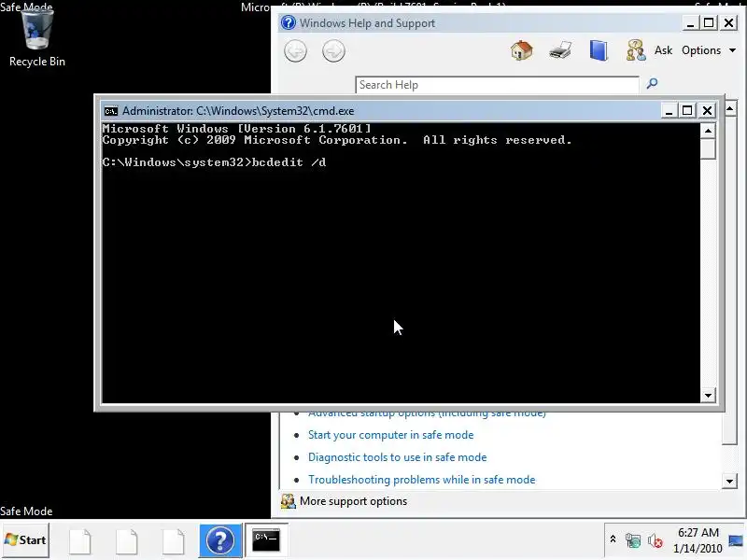747x560 pixels.
Task: Minimize the Administrator cmd.exe window
Action: pos(669,110)
